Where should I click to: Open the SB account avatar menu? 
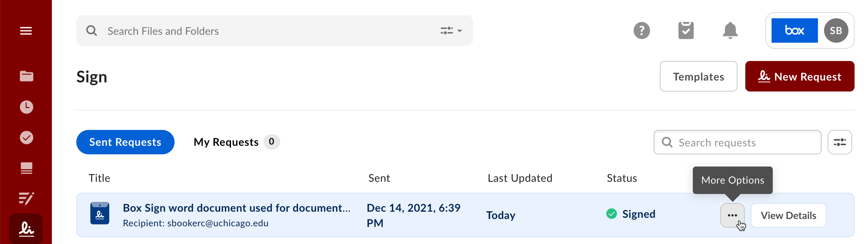[x=836, y=30]
